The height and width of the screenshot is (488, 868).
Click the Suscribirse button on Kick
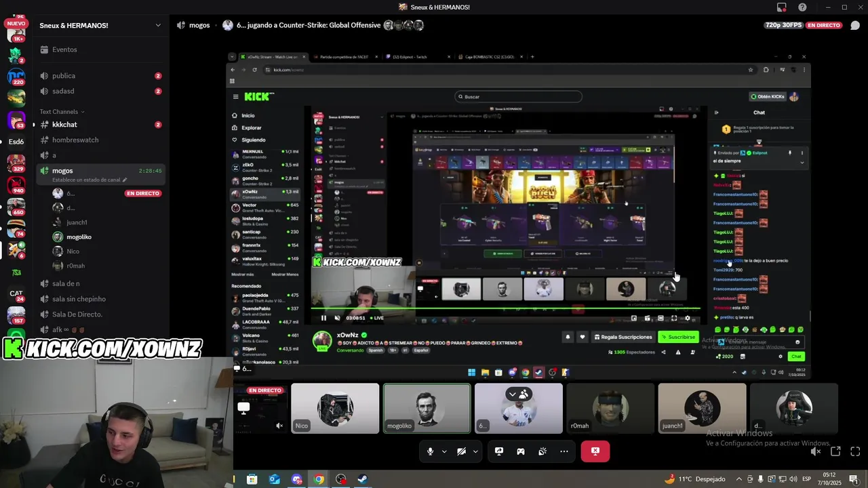click(678, 337)
